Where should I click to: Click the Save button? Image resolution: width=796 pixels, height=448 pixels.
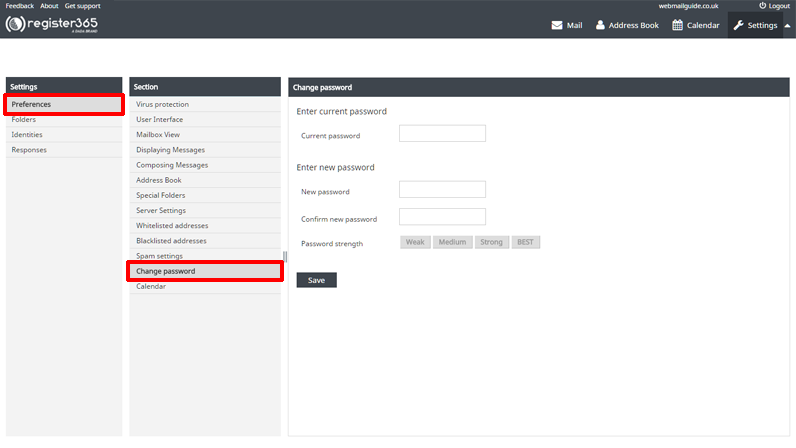316,280
